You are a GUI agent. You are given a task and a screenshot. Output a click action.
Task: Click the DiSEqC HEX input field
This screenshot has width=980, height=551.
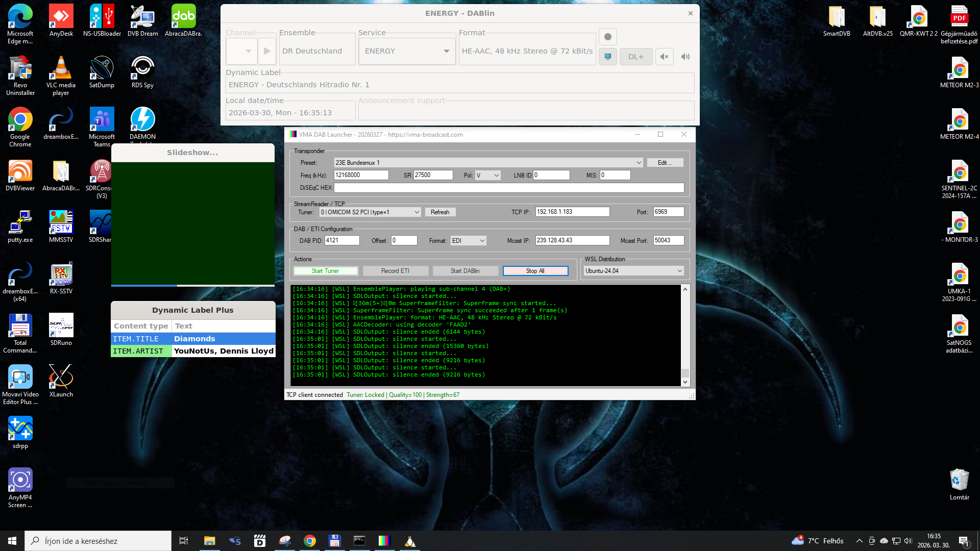tap(509, 188)
